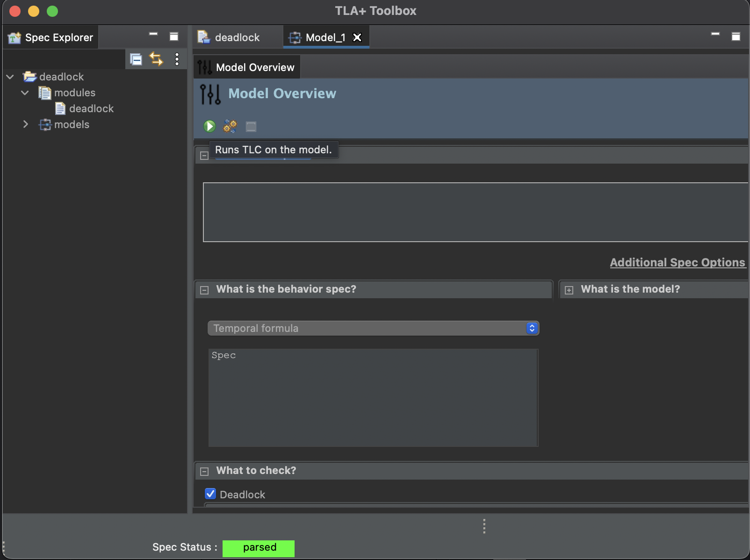The width and height of the screenshot is (750, 560).
Task: Click the parsed spec status indicator
Action: point(259,548)
